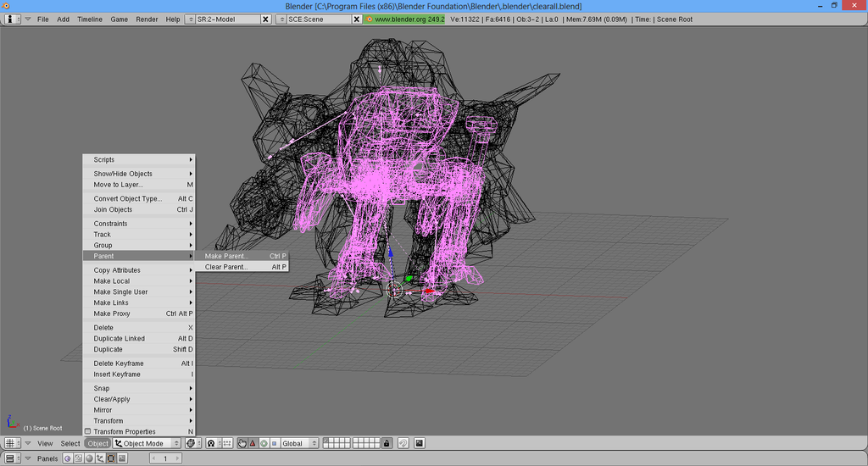Screen dimensions: 868x466
Task: Select Move to Layer... entry
Action: click(x=138, y=185)
